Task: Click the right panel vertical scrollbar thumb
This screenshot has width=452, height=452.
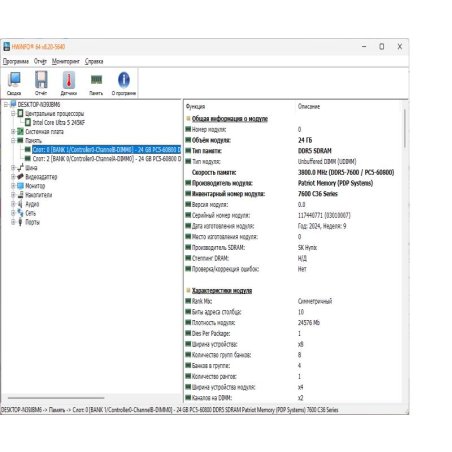Action: tap(405, 128)
